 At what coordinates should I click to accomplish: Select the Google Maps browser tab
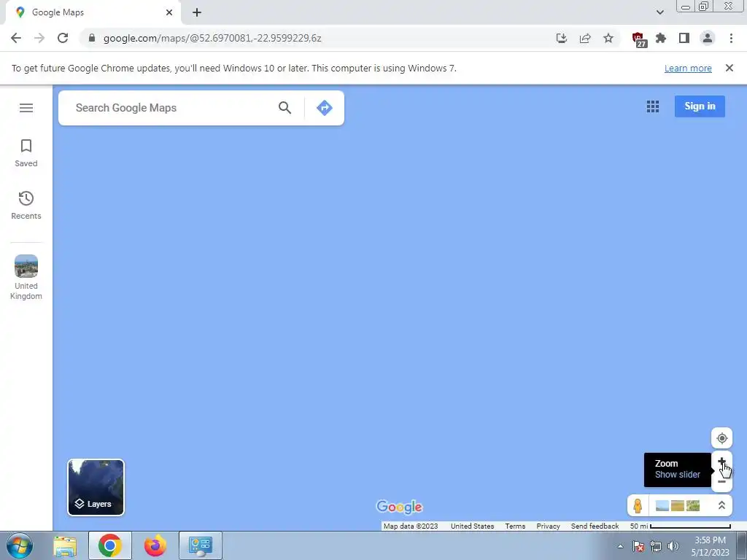click(x=93, y=12)
